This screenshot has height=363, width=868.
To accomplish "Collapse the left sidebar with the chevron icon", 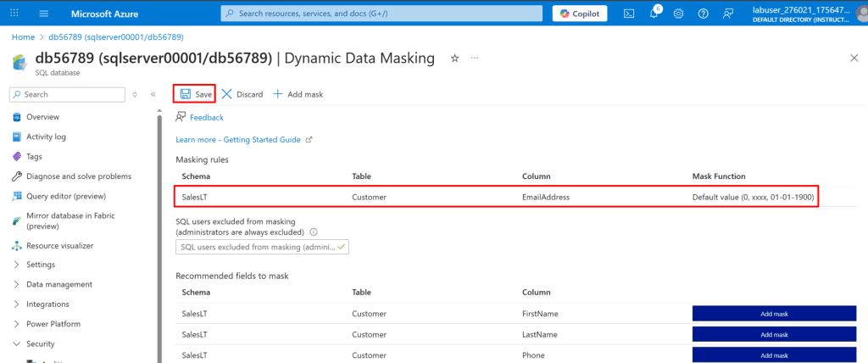I will [153, 94].
